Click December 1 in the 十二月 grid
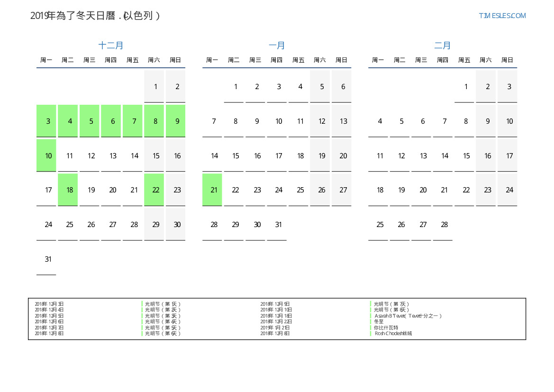 154,87
